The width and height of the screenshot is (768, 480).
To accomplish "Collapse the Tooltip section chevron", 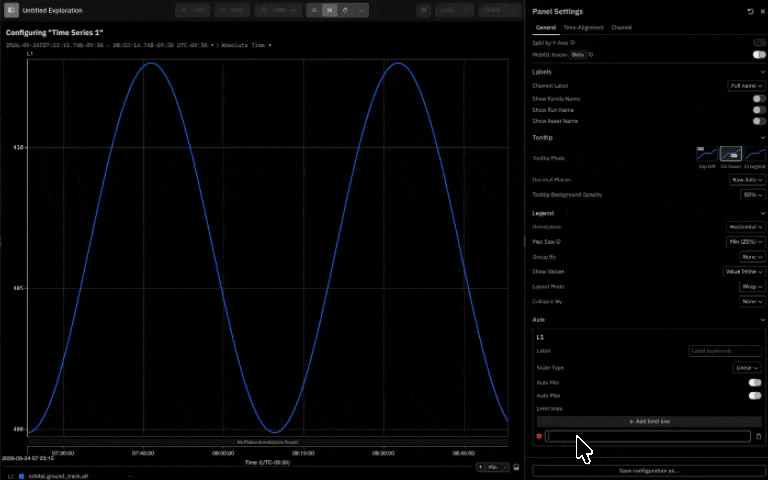I will [x=763, y=138].
